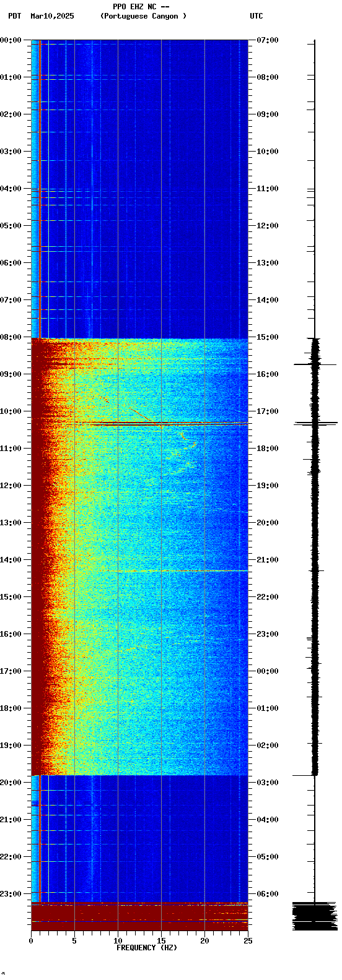Click the 14:00 PDT time label
The width and height of the screenshot is (342, 980).
[11, 560]
